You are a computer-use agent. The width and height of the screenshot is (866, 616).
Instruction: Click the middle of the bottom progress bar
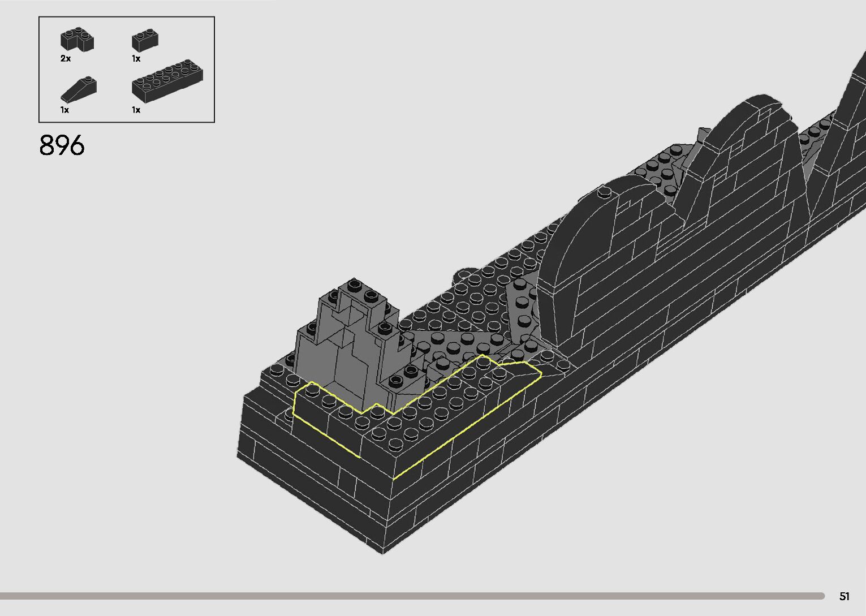click(412, 596)
